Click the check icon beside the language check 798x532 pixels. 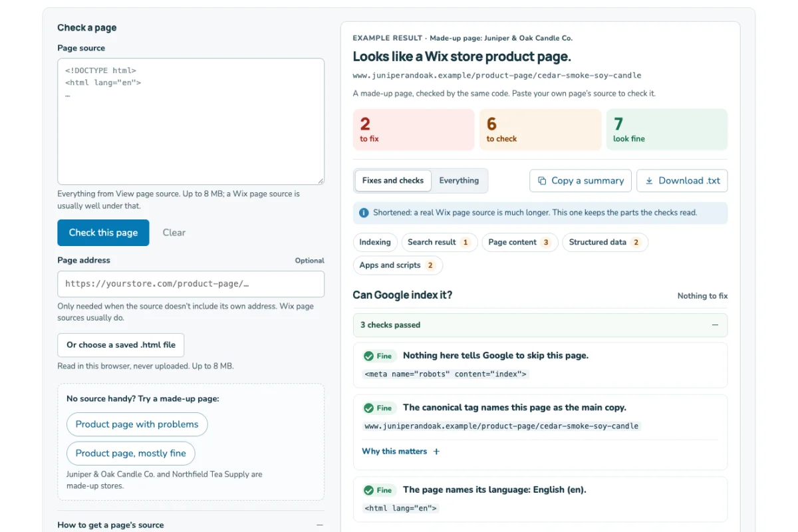pos(368,491)
